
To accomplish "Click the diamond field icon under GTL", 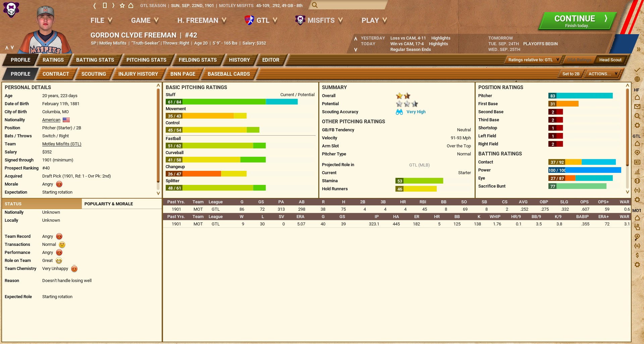I will (637, 153).
